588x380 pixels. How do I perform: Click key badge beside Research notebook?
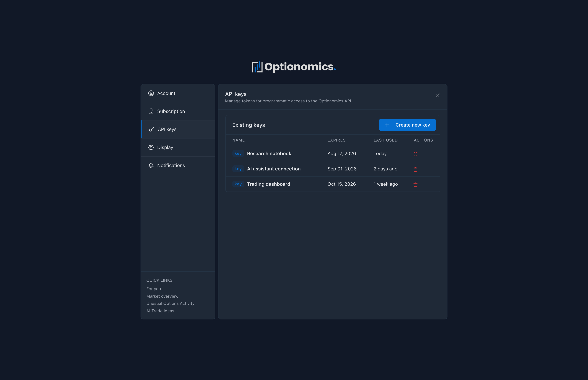[238, 153]
